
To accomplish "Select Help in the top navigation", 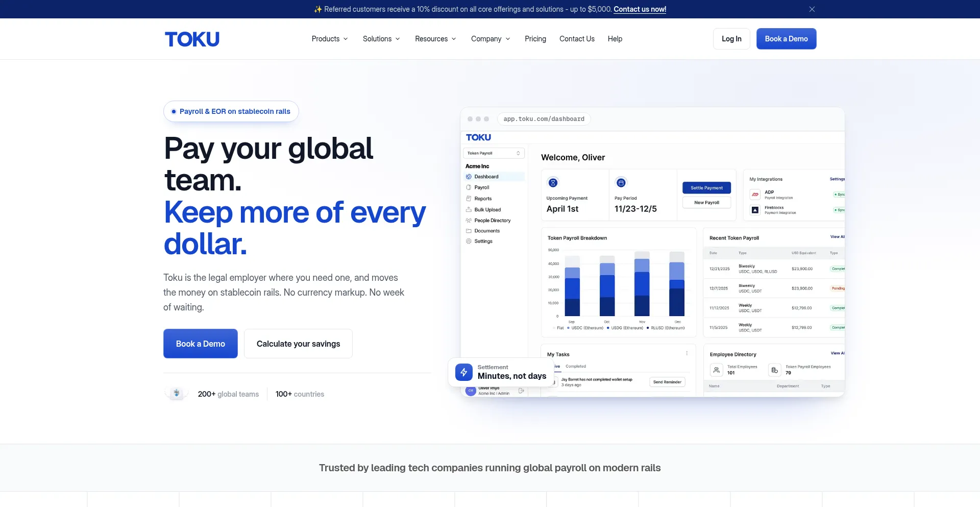I will coord(615,39).
